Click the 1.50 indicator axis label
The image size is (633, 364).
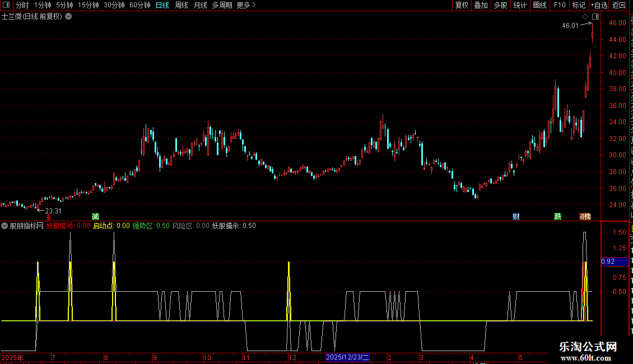[620, 232]
